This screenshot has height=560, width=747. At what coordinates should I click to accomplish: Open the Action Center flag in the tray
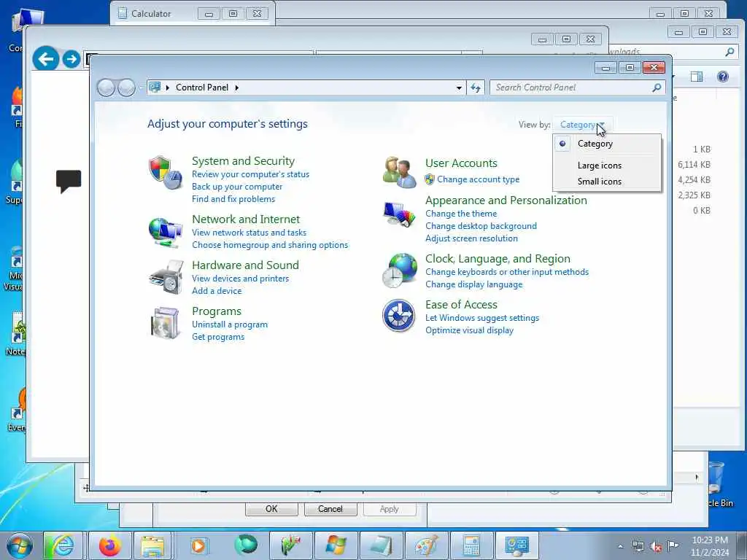pyautogui.click(x=673, y=545)
